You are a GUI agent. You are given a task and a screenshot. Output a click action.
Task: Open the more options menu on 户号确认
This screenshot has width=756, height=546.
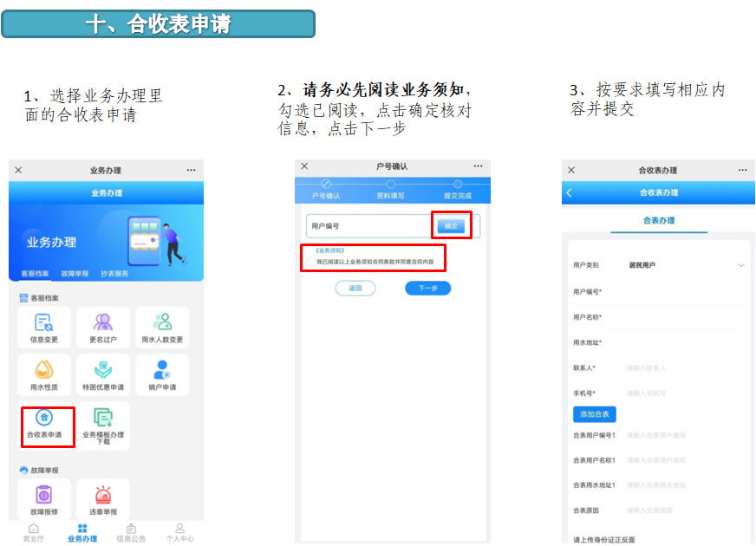[478, 166]
